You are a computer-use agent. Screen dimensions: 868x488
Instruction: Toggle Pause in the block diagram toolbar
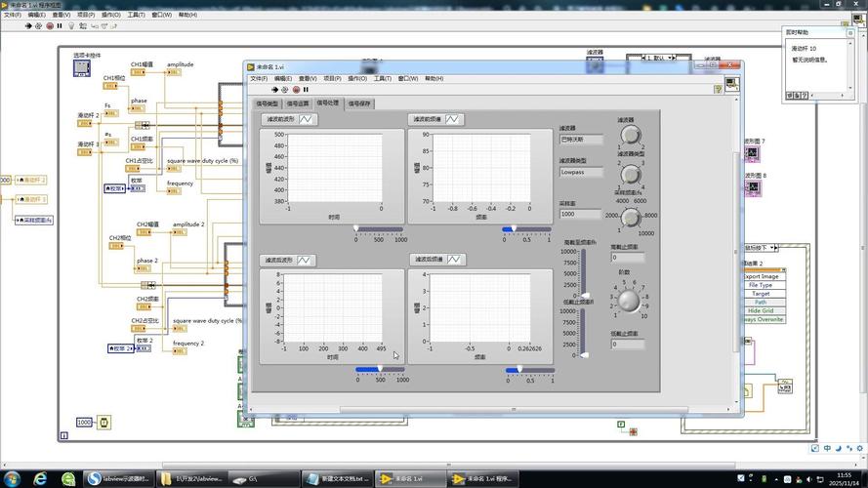(60, 26)
